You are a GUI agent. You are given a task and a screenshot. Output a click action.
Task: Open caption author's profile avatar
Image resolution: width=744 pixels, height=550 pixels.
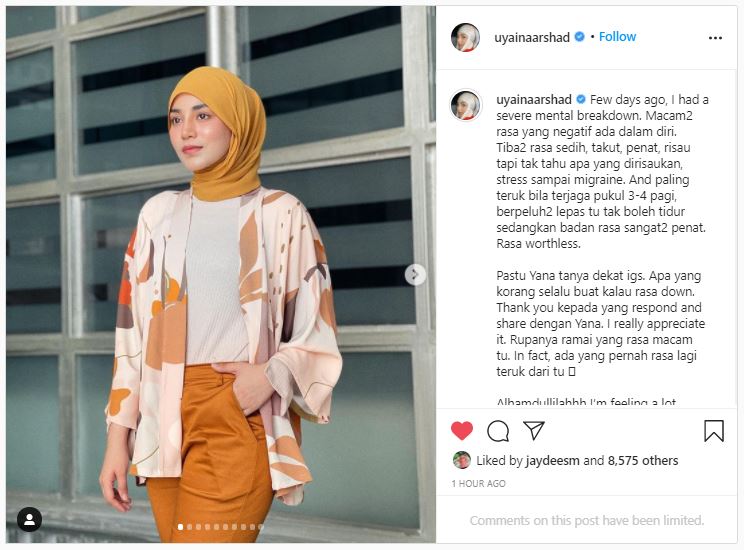465,105
